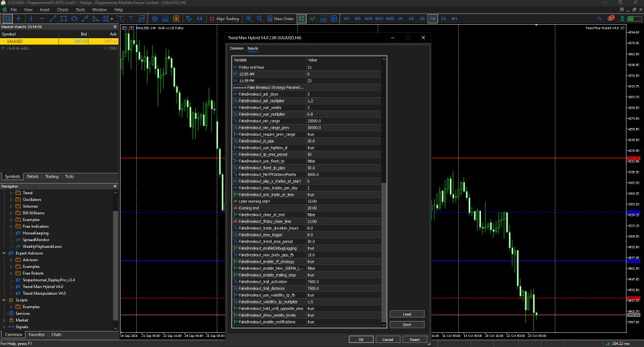The image size is (644, 347).
Task: Switch timeframe to M5
Action: [x=358, y=19]
